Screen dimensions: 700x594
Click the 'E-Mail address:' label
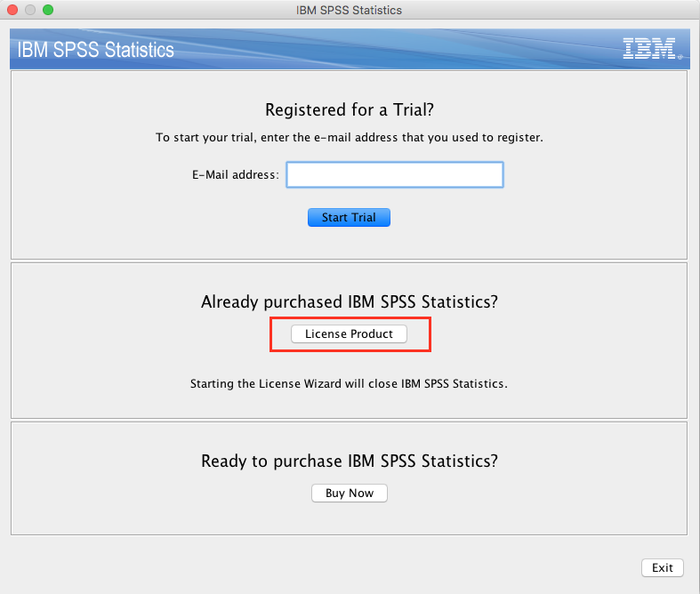236,174
